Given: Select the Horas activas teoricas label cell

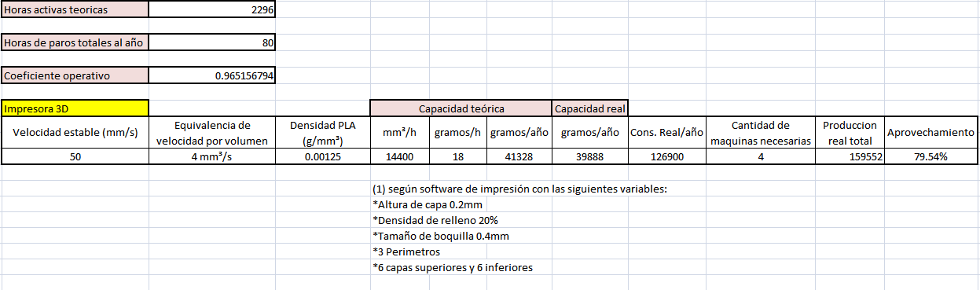Looking at the screenshot, I should click(x=75, y=10).
